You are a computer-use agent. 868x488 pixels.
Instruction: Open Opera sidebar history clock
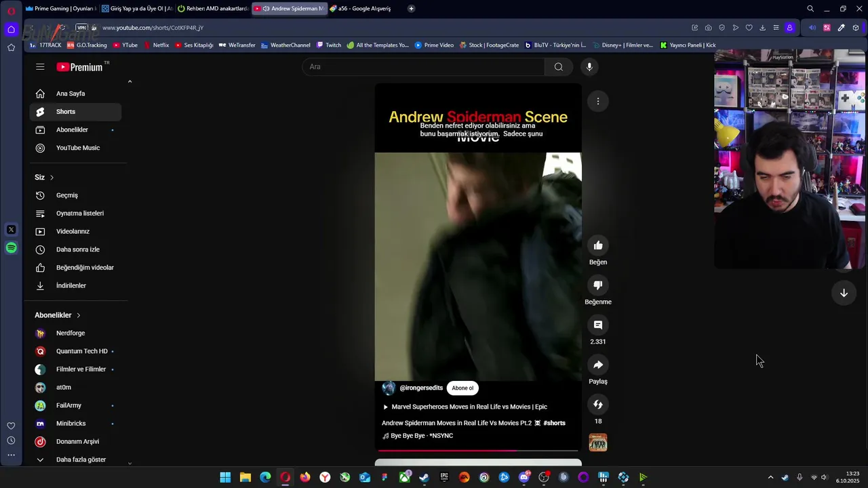click(11, 441)
